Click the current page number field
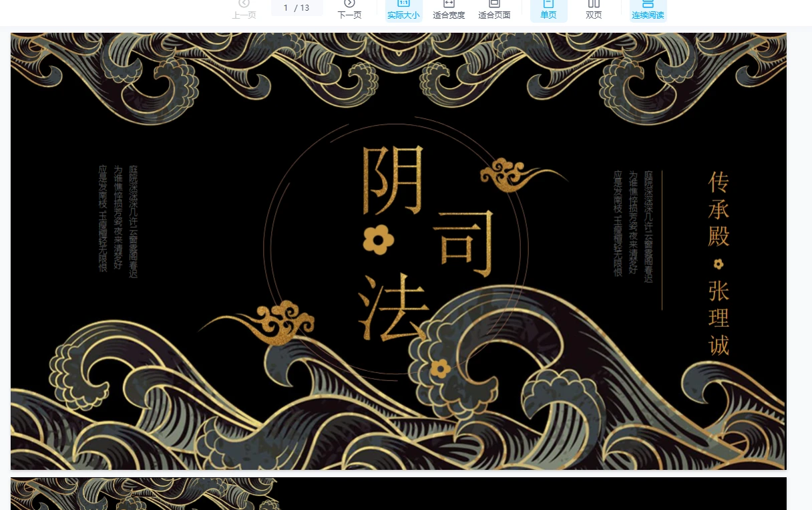The height and width of the screenshot is (510, 812). [x=286, y=8]
